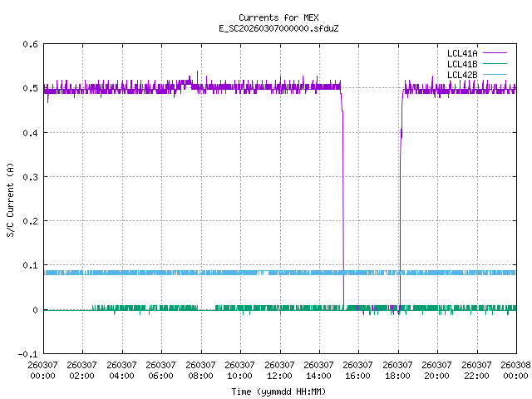This screenshot has height=399, width=532.
Task: Click the 260307 12:00 x-axis tick label
Action: [x=279, y=370]
